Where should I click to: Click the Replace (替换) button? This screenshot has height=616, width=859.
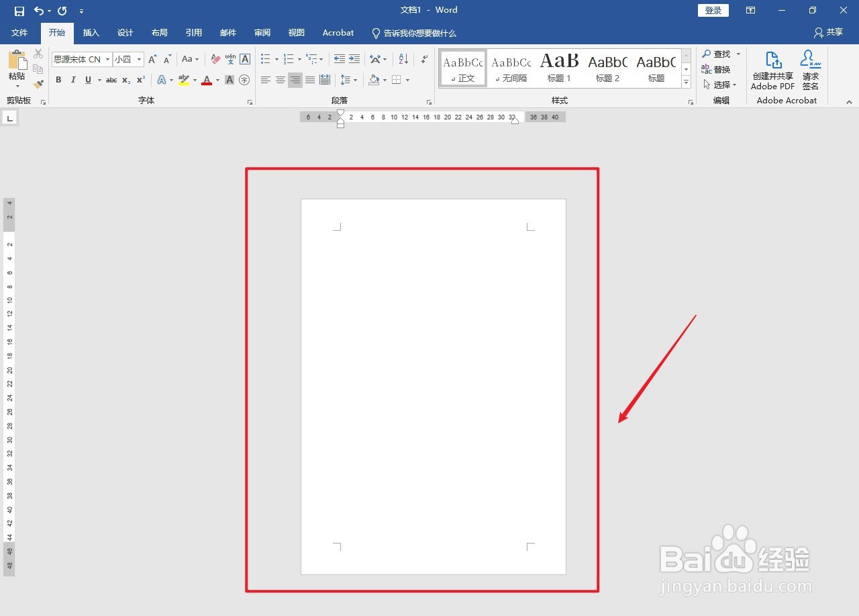(x=716, y=69)
